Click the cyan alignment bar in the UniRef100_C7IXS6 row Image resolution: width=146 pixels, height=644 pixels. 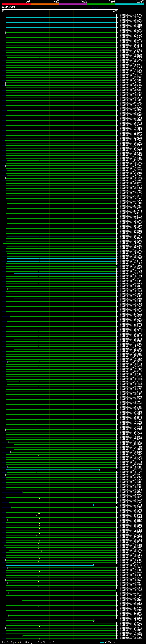[x=51, y=505]
